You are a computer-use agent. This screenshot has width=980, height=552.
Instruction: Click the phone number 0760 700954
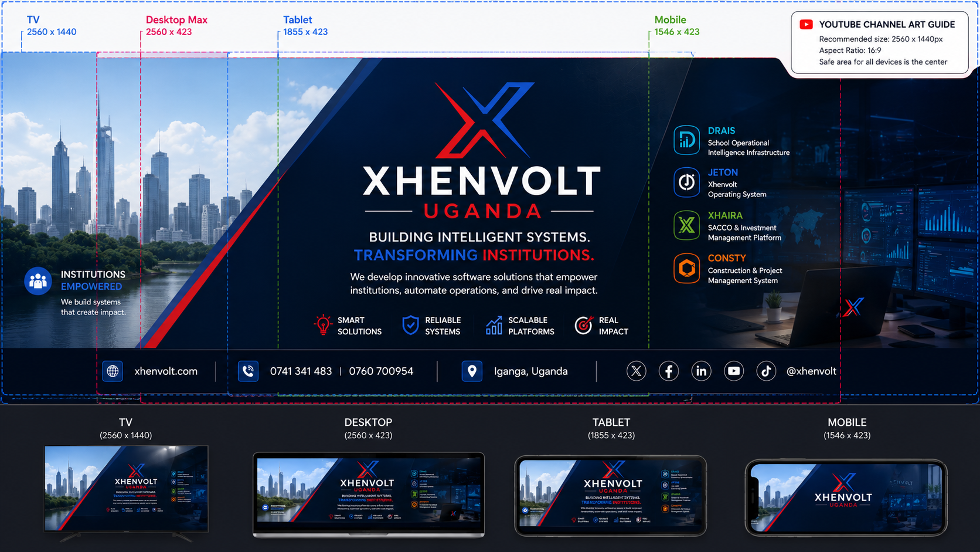pyautogui.click(x=381, y=371)
